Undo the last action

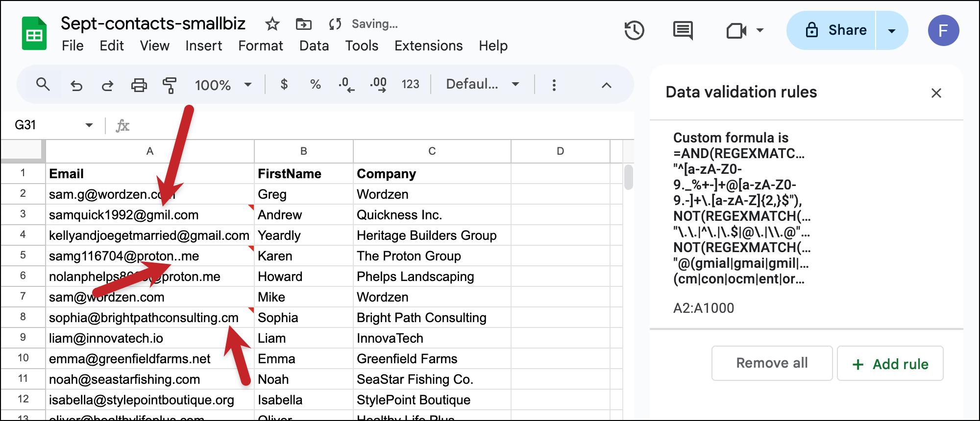pyautogui.click(x=76, y=85)
